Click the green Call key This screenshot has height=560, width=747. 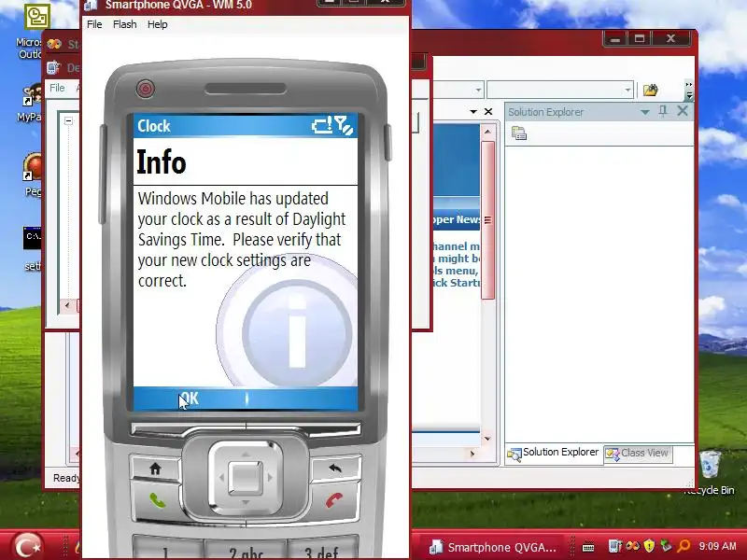tap(157, 500)
